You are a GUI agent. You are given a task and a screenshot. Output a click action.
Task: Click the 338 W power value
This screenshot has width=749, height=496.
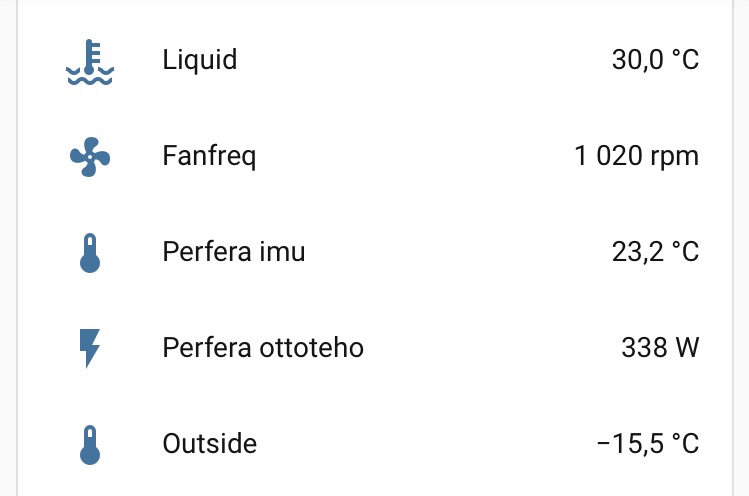[x=660, y=348]
